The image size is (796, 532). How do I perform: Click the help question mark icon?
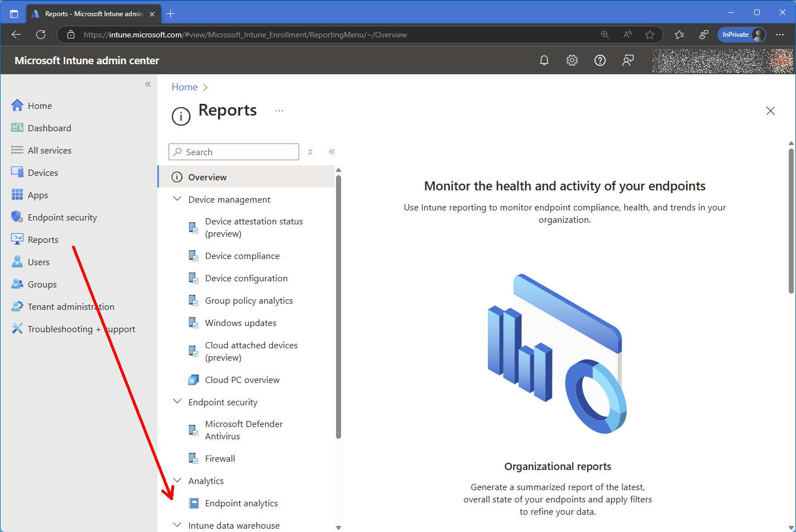coord(600,60)
